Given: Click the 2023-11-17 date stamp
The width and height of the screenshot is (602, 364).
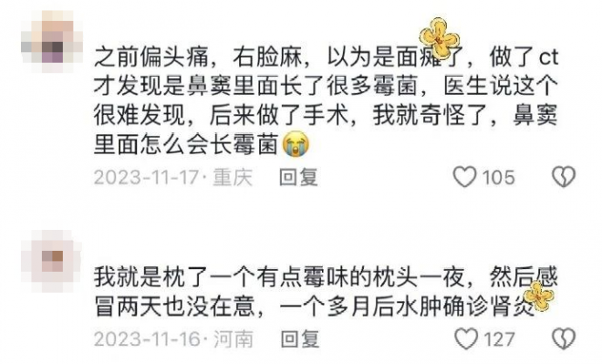Looking at the screenshot, I should (146, 177).
